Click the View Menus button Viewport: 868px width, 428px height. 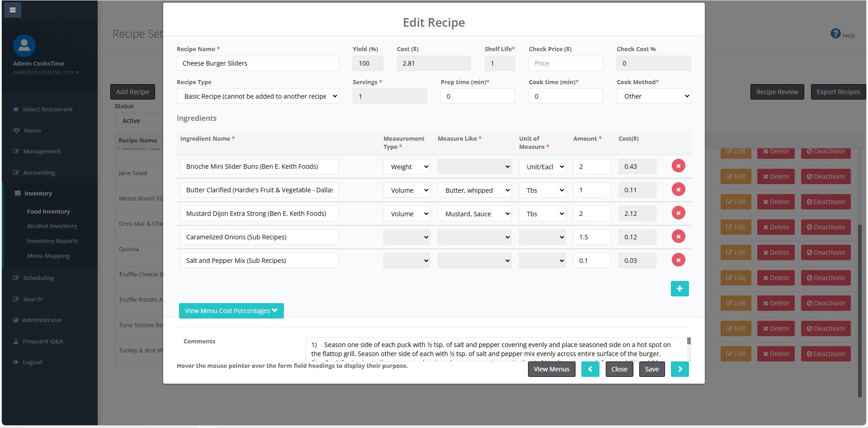point(552,369)
